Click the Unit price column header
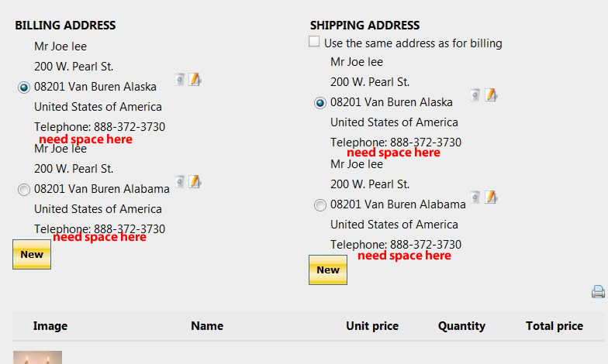 pos(372,326)
